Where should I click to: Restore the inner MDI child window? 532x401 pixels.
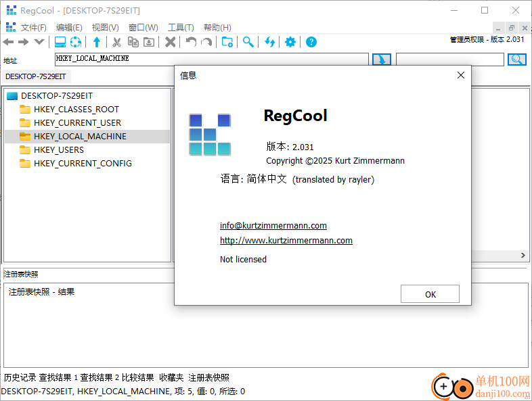(512, 28)
